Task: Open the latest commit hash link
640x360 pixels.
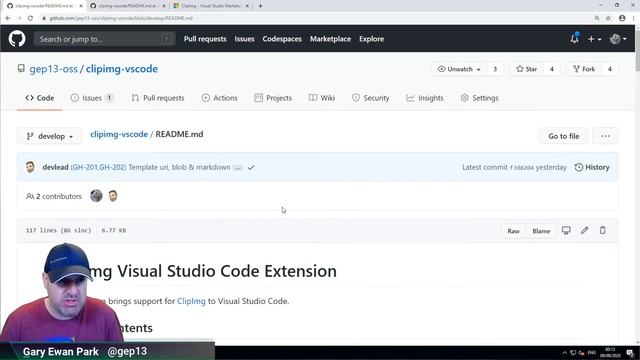Action: tap(522, 167)
